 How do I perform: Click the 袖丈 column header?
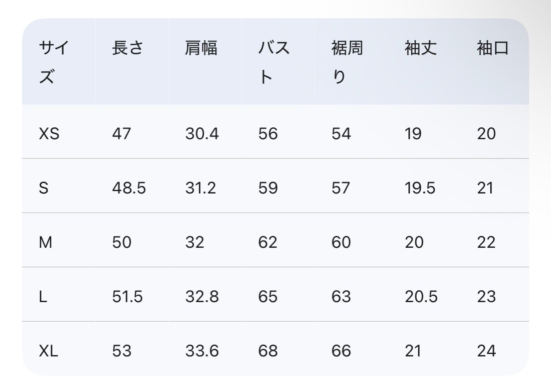coord(420,48)
